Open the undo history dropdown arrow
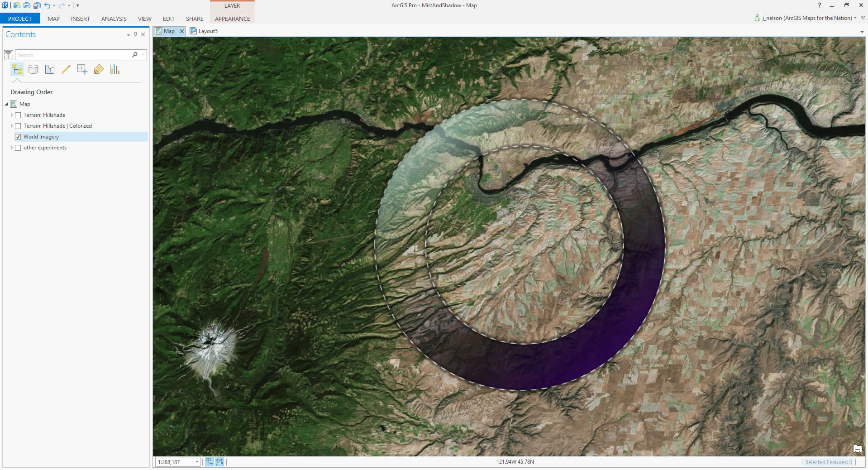The width and height of the screenshot is (868, 470). pos(54,5)
